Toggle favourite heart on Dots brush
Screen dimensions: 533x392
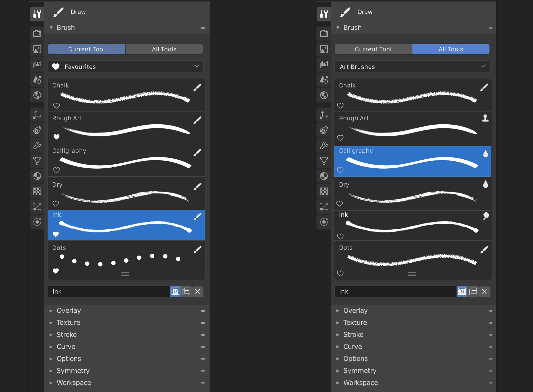[x=56, y=271]
